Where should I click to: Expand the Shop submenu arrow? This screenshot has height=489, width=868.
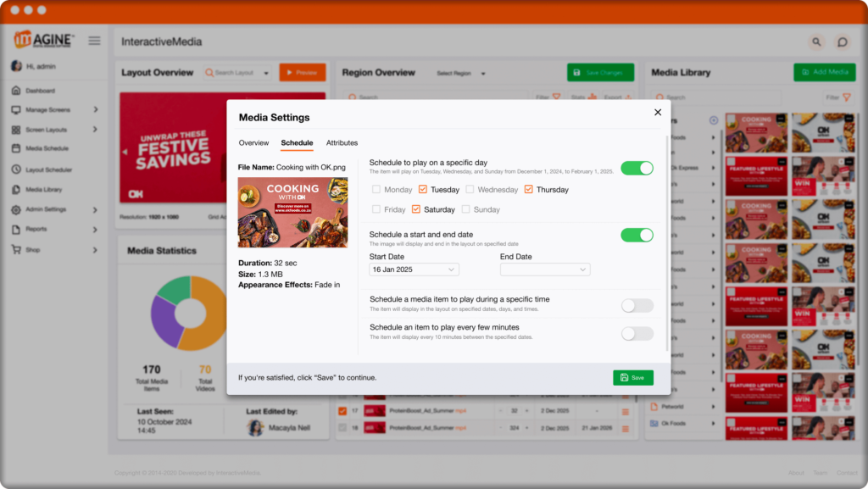point(96,250)
